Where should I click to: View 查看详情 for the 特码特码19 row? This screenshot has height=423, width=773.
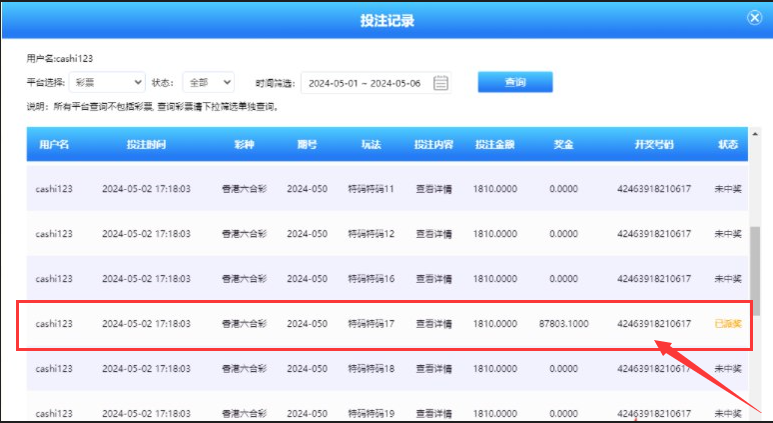tap(433, 413)
